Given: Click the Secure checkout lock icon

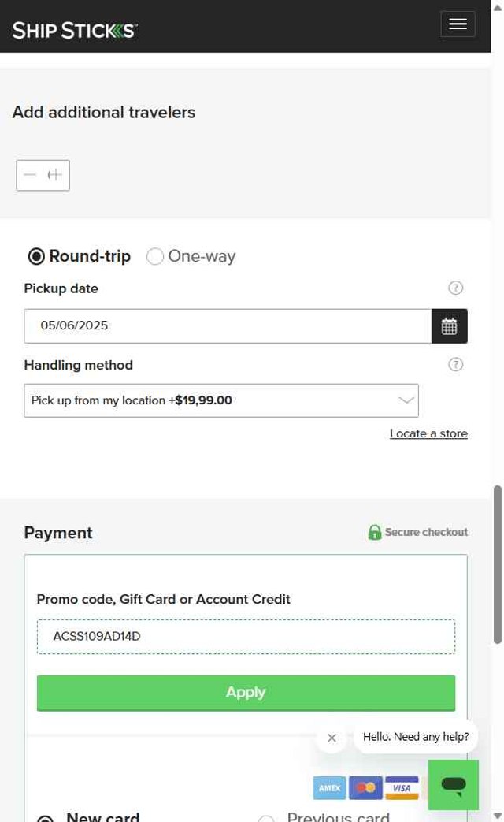Looking at the screenshot, I should click(x=374, y=533).
